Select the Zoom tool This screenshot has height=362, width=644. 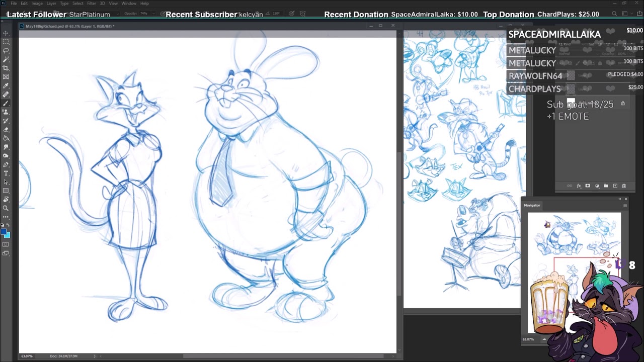[x=6, y=208]
